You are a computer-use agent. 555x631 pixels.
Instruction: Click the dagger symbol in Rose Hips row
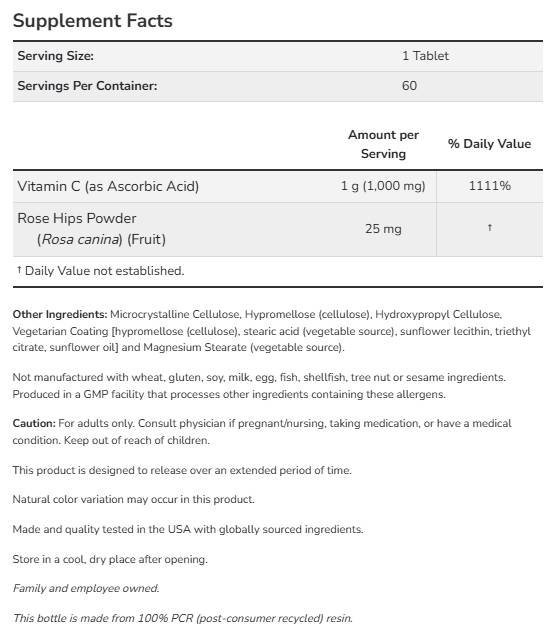[x=490, y=228]
